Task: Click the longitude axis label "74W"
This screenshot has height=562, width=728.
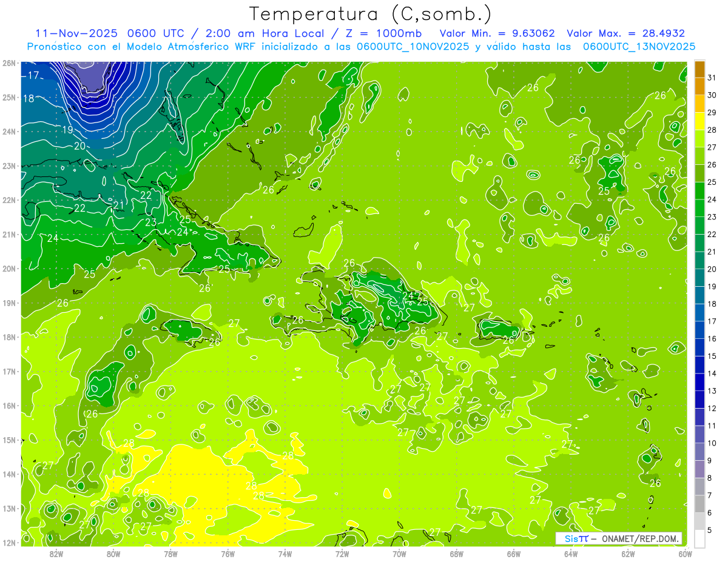Action: pos(285,553)
